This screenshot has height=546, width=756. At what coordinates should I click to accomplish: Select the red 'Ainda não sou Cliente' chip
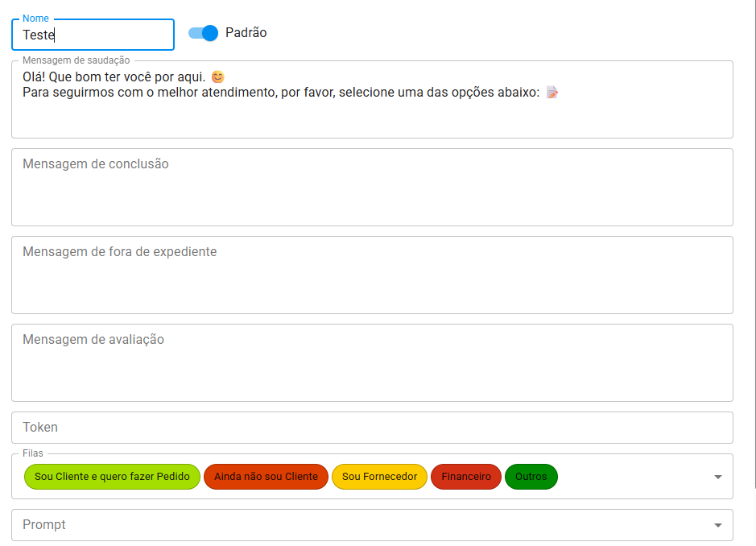tap(266, 477)
